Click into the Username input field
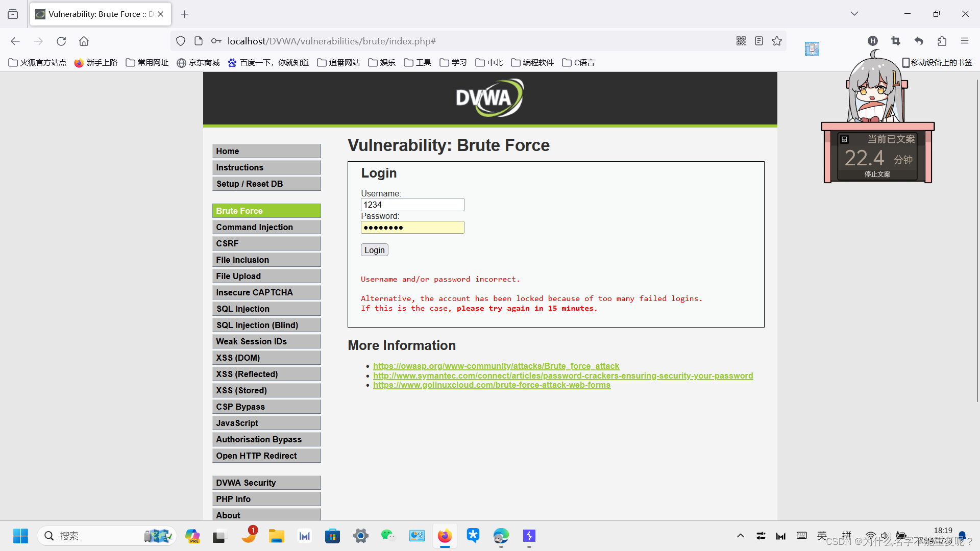This screenshot has width=980, height=551. coord(412,205)
